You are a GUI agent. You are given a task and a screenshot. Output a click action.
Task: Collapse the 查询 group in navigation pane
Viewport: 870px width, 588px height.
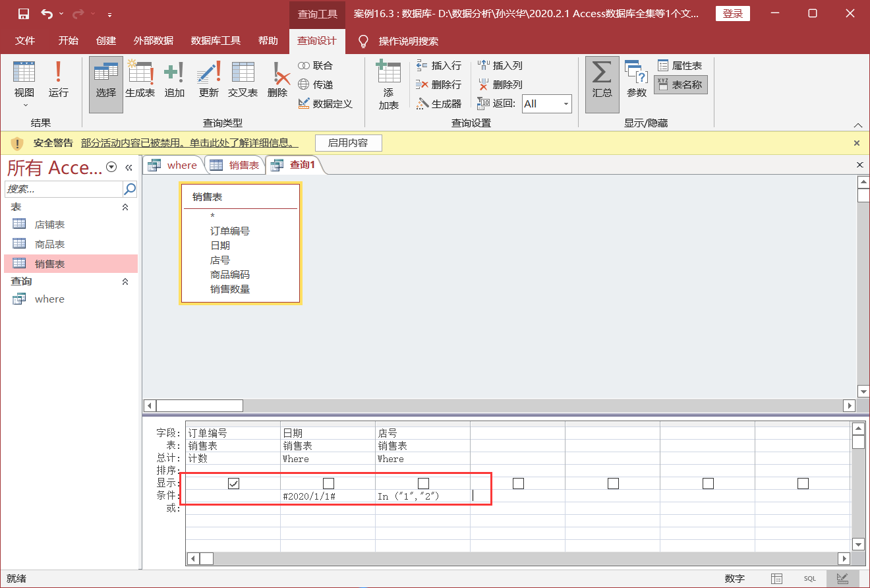point(125,281)
